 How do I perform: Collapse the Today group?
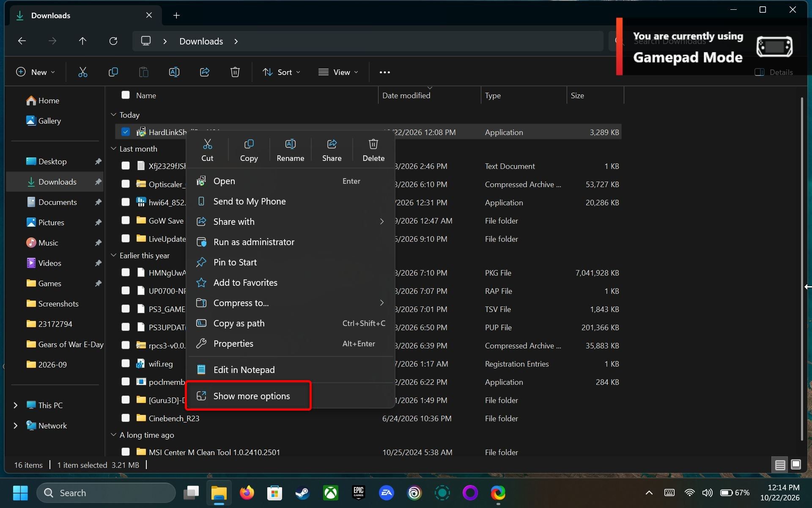point(113,115)
